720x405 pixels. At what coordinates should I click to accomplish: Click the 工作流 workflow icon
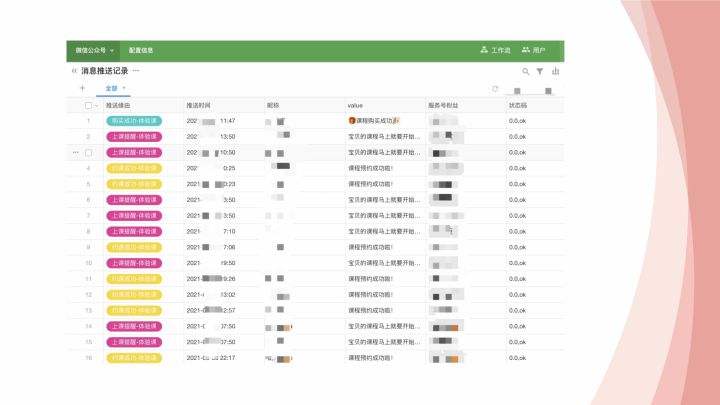tap(485, 49)
